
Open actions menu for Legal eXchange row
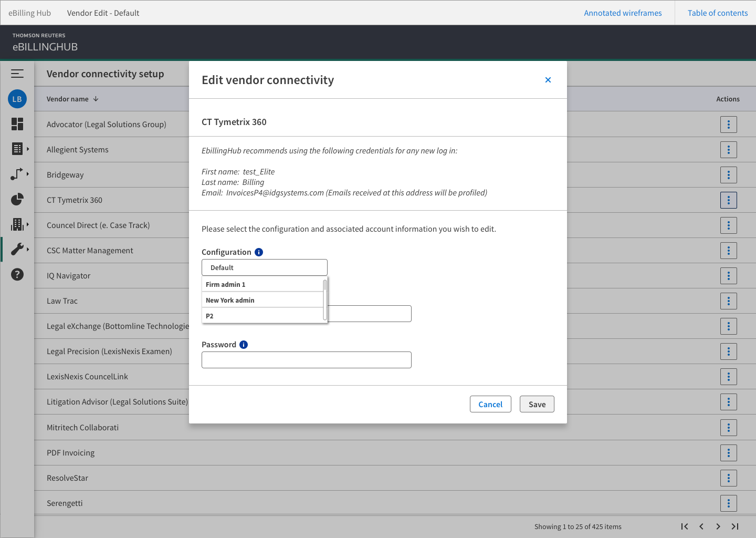(729, 326)
